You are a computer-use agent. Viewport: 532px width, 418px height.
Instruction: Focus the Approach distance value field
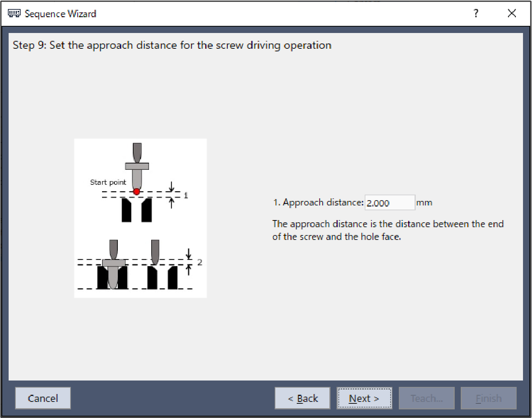pyautogui.click(x=389, y=203)
